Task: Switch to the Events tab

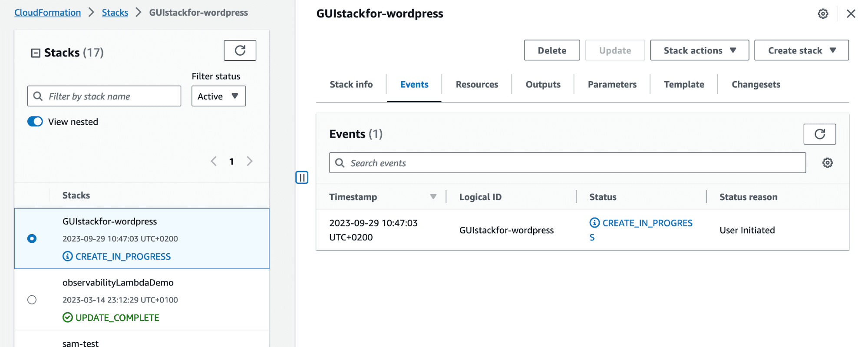Action: (414, 84)
